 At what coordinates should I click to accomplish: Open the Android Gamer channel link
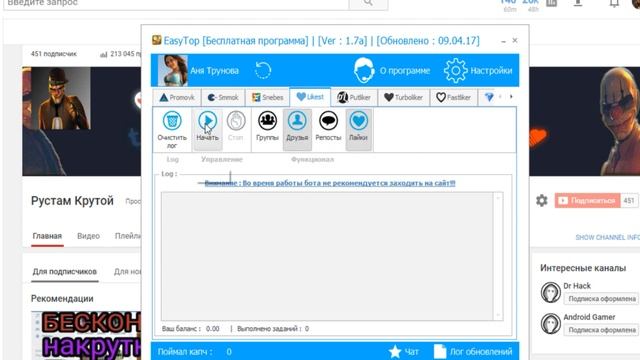tap(589, 317)
